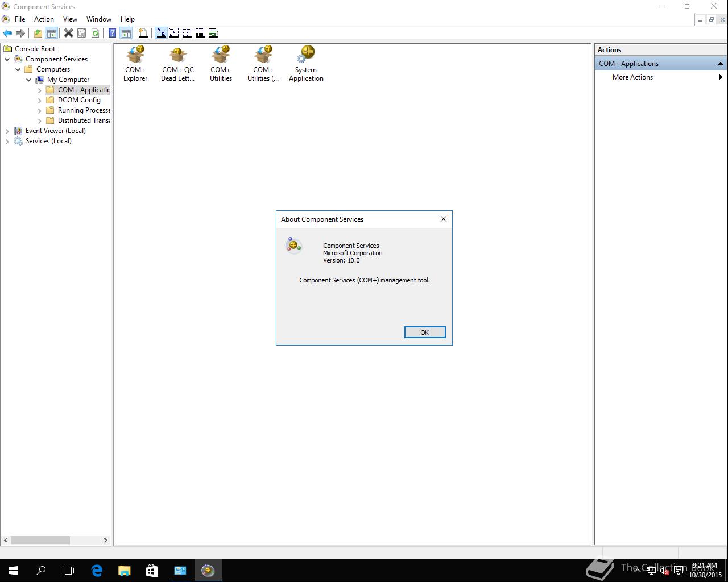728x582 pixels.
Task: Open the File menu
Action: coord(20,19)
